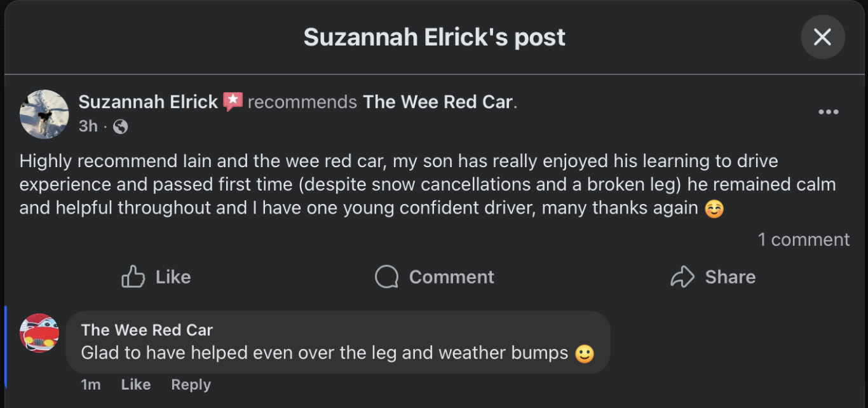Open the three-dot post options menu
The image size is (868, 408).
(828, 112)
